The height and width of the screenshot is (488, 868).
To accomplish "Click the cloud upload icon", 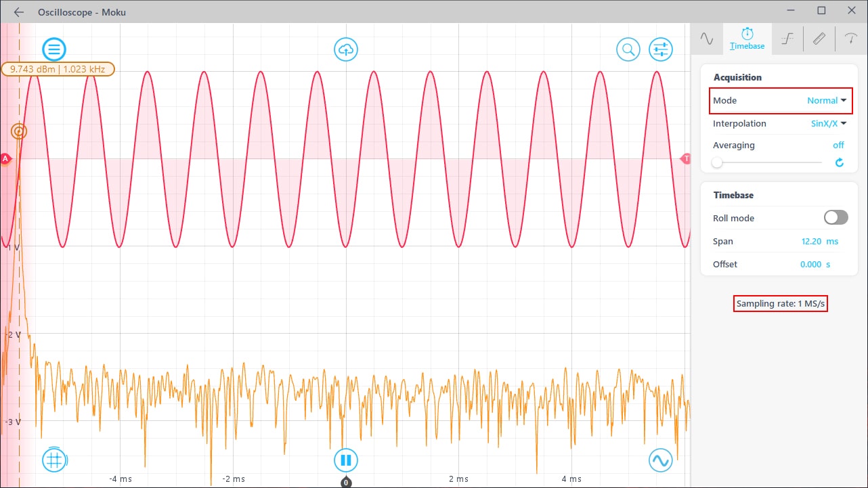I will (346, 49).
